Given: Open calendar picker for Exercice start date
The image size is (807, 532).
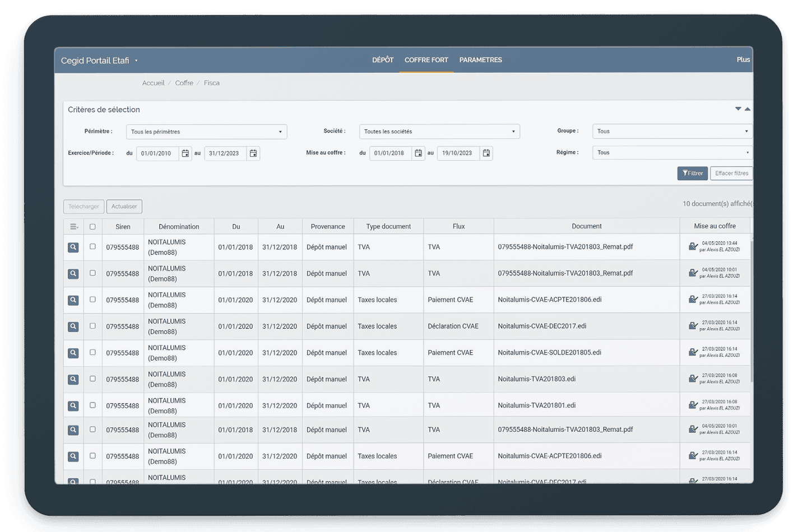Looking at the screenshot, I should point(185,153).
